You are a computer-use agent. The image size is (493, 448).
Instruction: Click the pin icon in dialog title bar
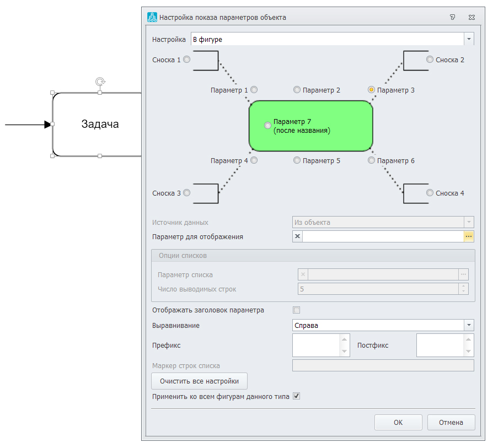pyautogui.click(x=452, y=17)
